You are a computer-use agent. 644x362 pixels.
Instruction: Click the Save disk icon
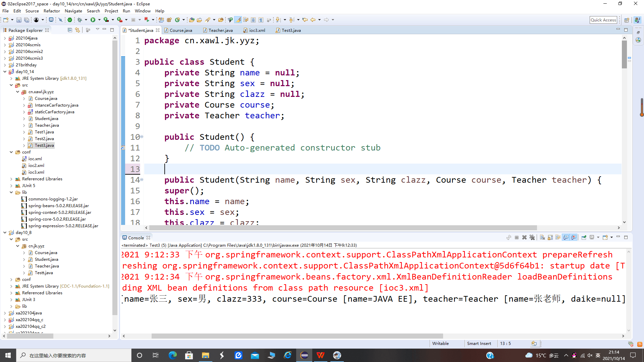[19, 20]
